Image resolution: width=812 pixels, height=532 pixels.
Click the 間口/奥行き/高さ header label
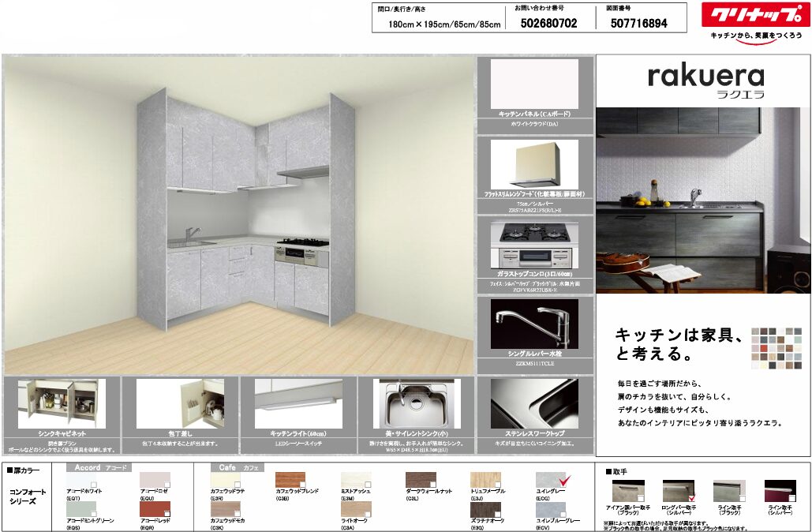click(x=402, y=9)
